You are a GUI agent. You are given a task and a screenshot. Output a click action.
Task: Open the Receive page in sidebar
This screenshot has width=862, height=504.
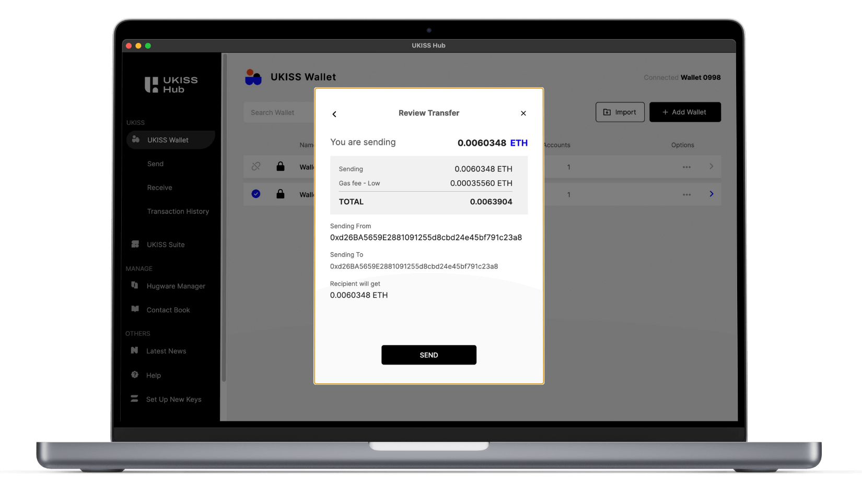pyautogui.click(x=159, y=187)
